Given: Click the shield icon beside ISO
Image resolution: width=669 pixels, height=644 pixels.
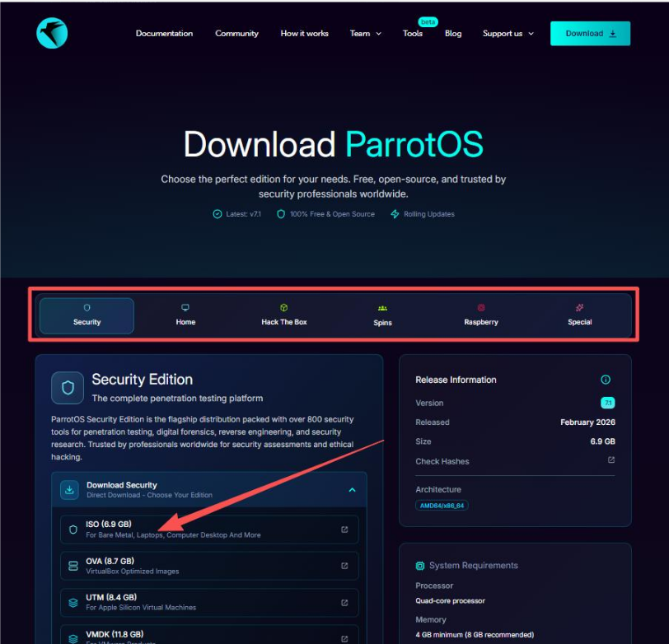Looking at the screenshot, I should pyautogui.click(x=73, y=530).
